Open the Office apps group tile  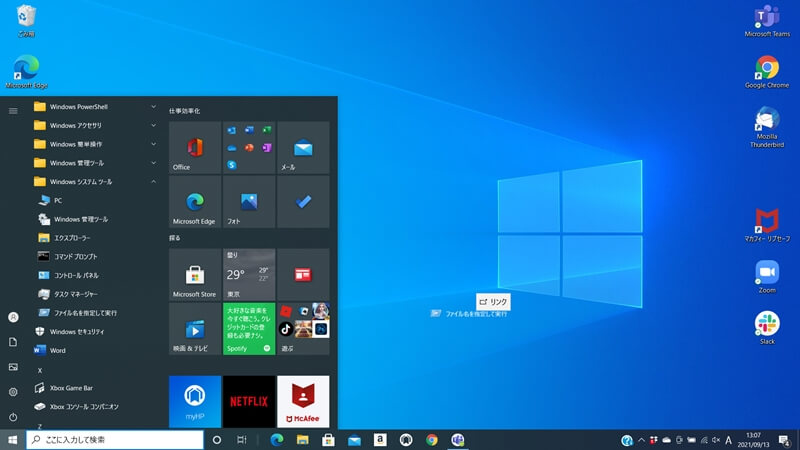[249, 147]
